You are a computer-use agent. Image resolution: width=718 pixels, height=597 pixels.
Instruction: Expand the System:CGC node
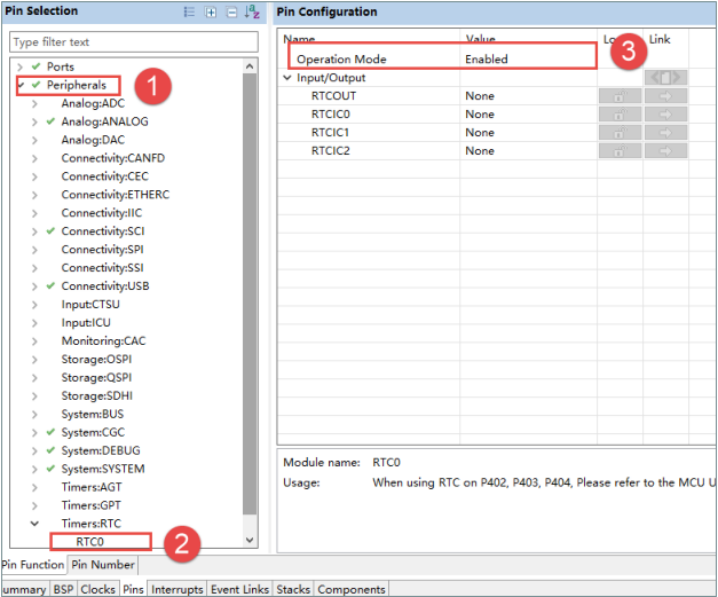point(35,433)
